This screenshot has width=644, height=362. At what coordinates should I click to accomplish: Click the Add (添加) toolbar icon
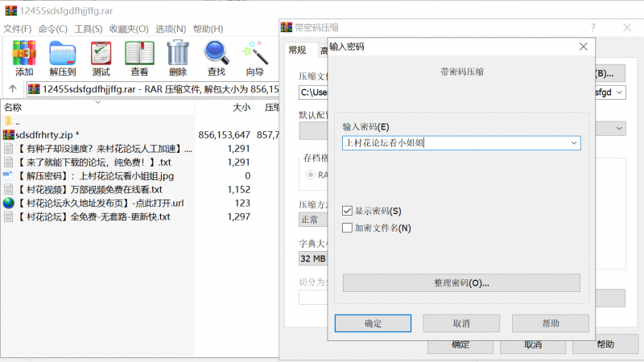pyautogui.click(x=24, y=53)
